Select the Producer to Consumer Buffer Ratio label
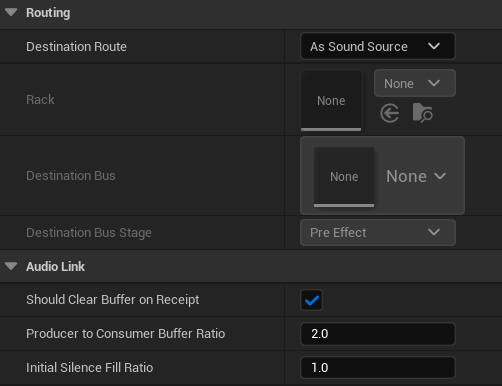The height and width of the screenshot is (386, 502). click(x=126, y=334)
